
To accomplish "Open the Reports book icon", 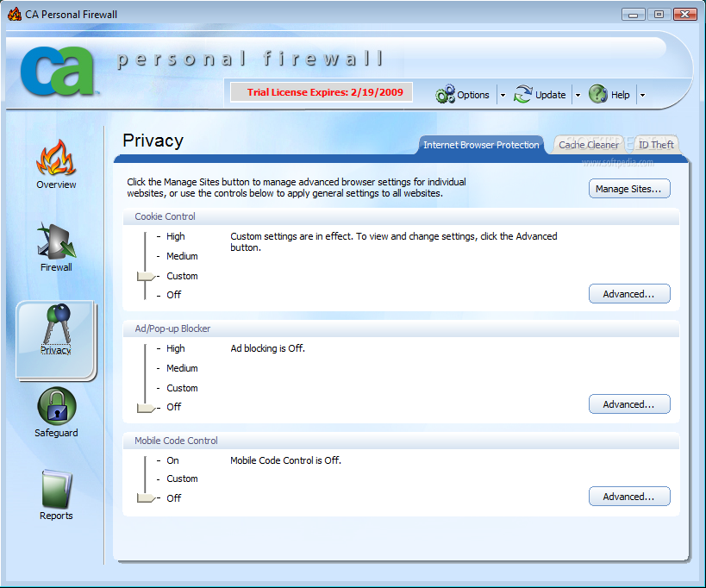I will [57, 489].
